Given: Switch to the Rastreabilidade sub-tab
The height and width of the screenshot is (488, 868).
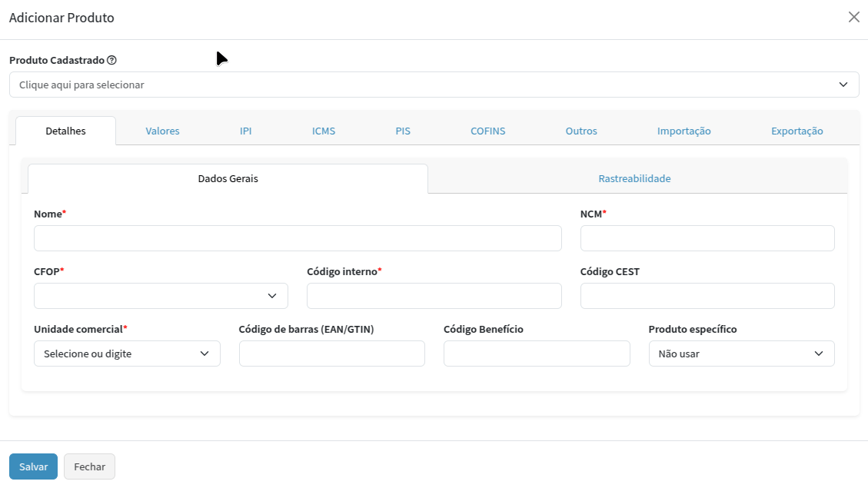Looking at the screenshot, I should pyautogui.click(x=634, y=178).
